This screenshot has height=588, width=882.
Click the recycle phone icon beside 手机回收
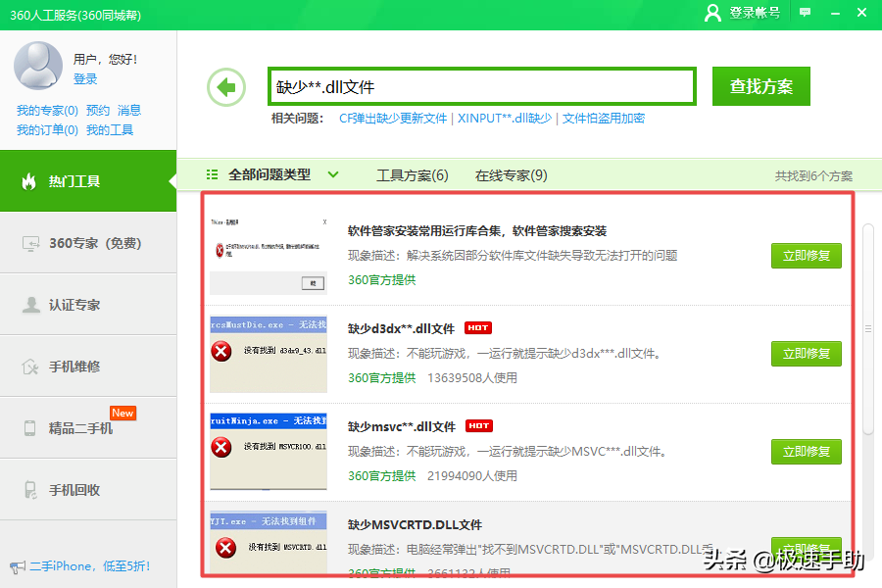pyautogui.click(x=30, y=490)
